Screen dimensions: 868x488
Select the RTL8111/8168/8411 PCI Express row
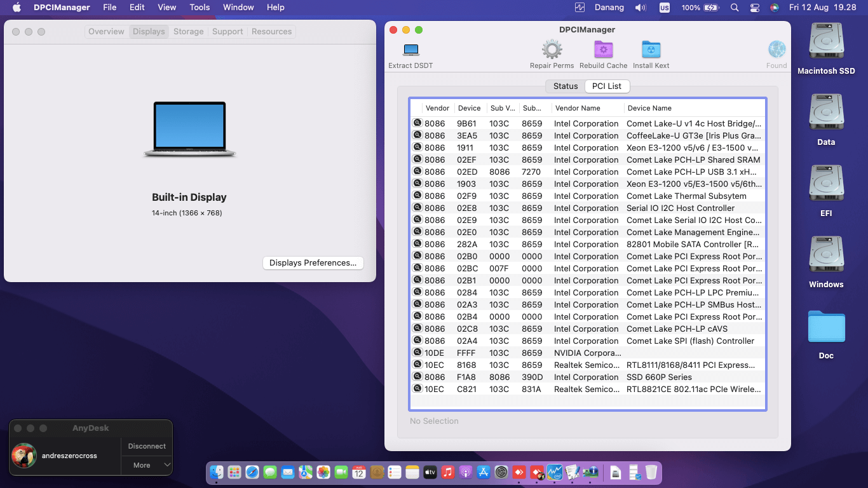[588, 365]
